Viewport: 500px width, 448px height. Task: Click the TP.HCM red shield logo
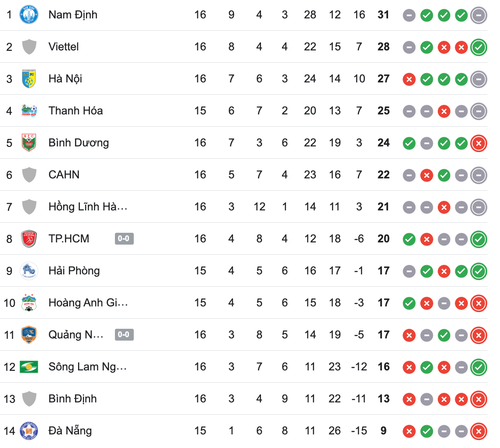click(29, 239)
